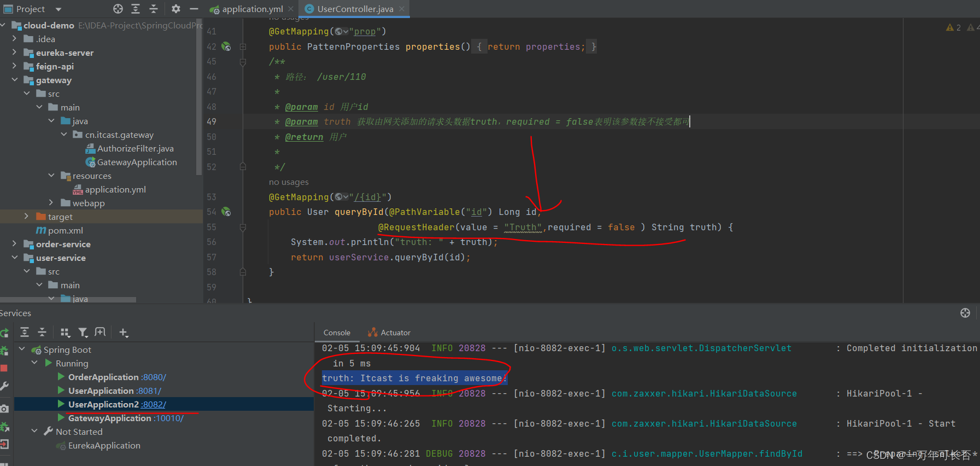Collapse all nodes in Project panel toolbar
980x466 pixels.
154,9
